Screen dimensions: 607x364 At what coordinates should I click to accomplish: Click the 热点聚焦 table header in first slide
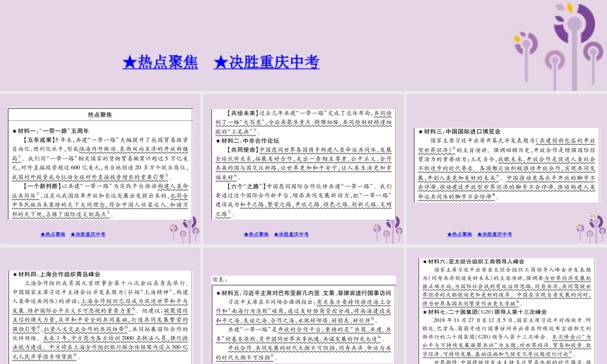point(100,115)
